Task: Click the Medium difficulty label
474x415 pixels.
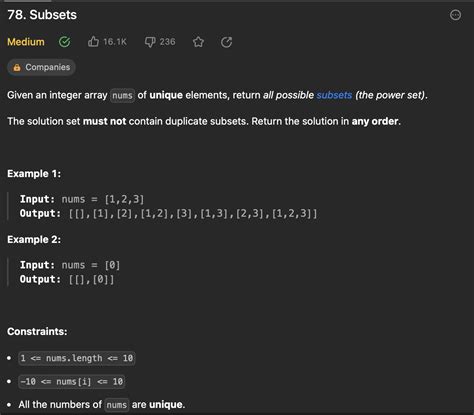Action: [x=26, y=42]
